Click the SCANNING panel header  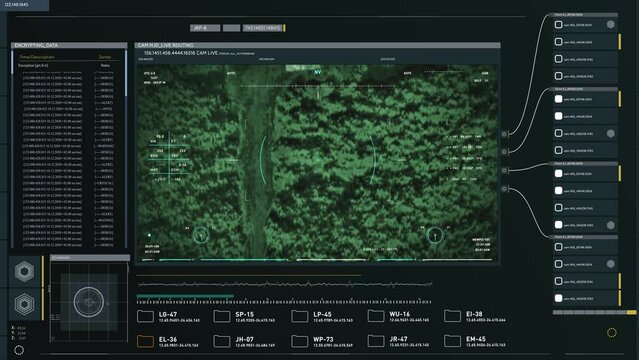coord(90,258)
